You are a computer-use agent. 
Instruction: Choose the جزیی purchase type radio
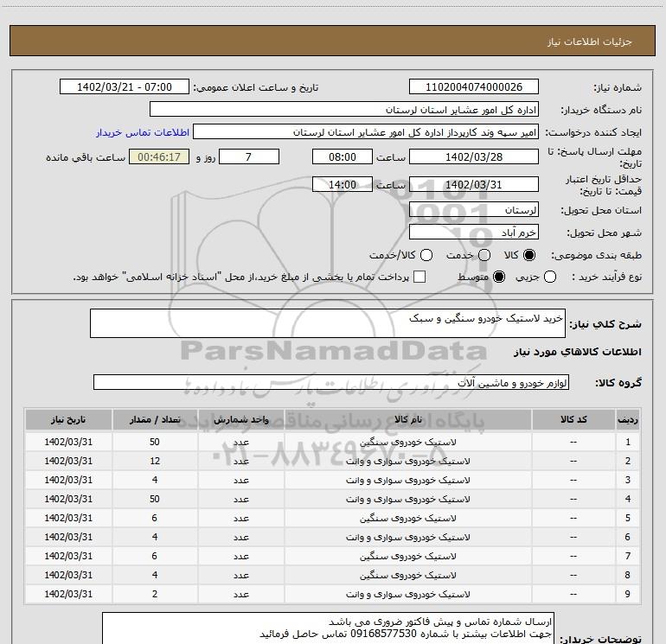coord(550,277)
